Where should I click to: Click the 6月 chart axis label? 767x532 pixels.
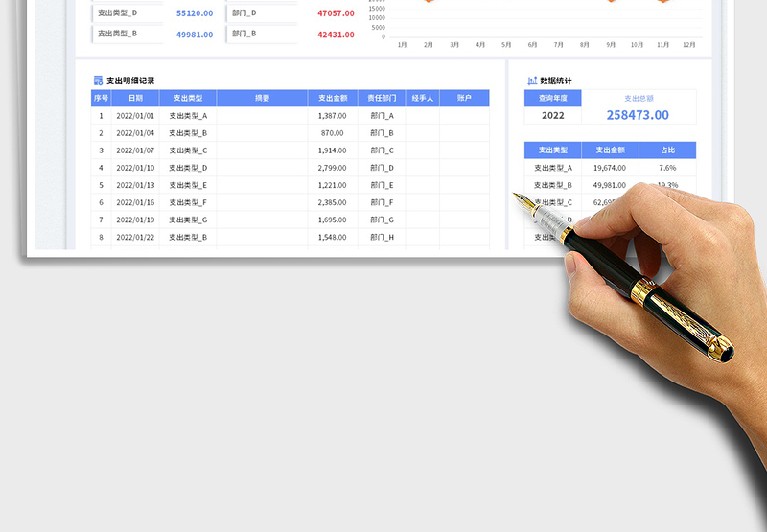pyautogui.click(x=532, y=45)
